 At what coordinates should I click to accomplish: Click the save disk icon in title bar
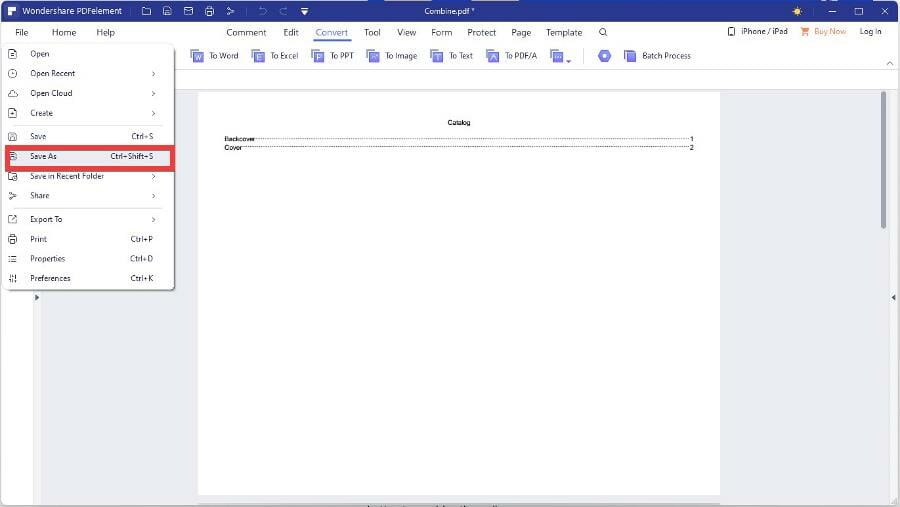coord(167,11)
